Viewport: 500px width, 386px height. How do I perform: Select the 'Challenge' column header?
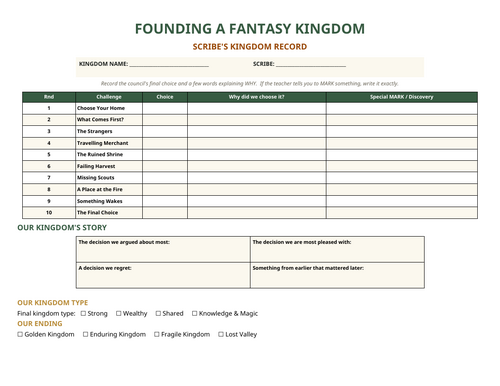(109, 97)
